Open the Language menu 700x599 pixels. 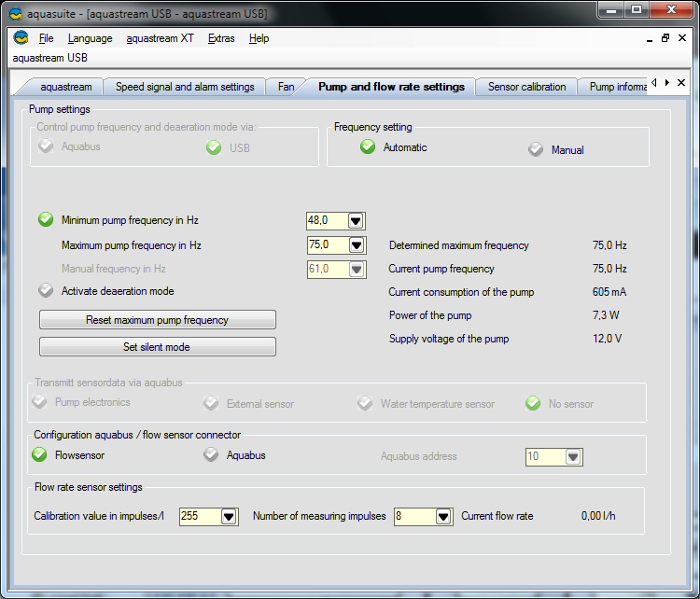pyautogui.click(x=91, y=38)
